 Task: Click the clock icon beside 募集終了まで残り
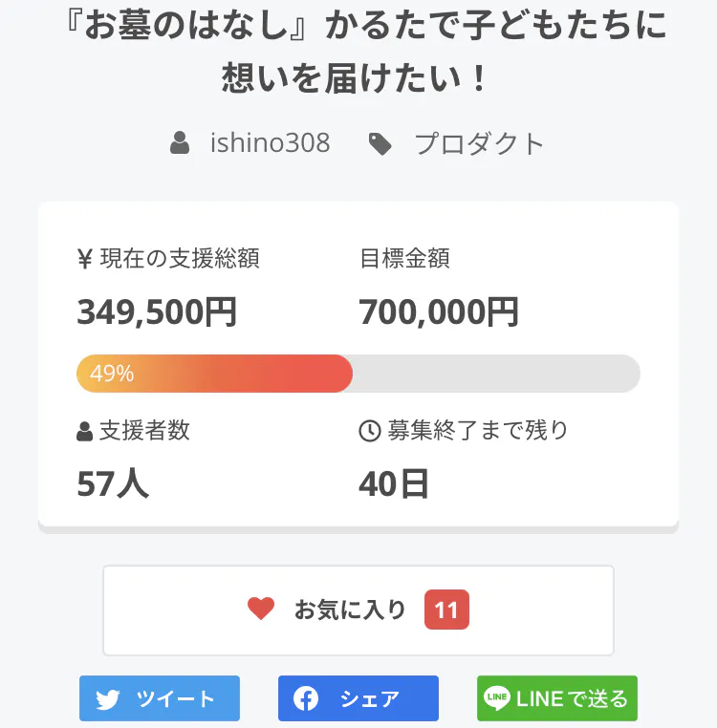[x=369, y=431]
